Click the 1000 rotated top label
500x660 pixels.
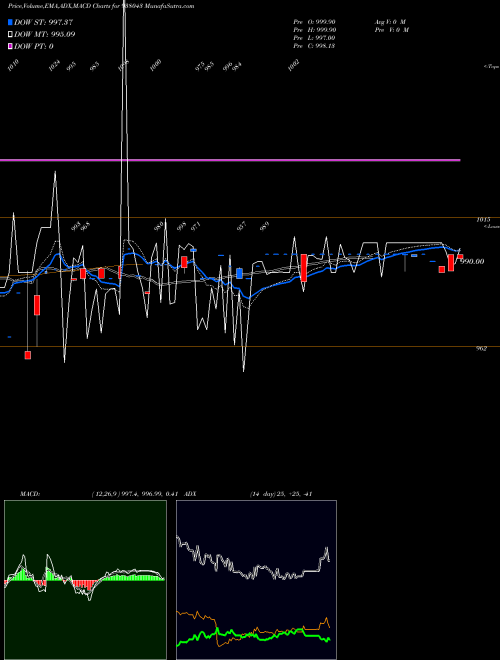[156, 65]
